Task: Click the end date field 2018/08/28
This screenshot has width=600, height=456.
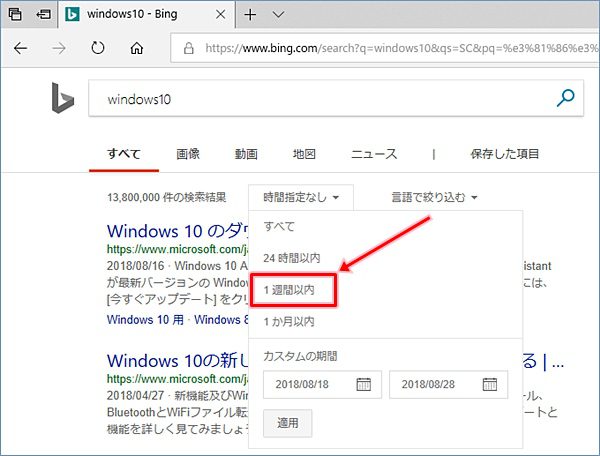Action: (x=448, y=384)
